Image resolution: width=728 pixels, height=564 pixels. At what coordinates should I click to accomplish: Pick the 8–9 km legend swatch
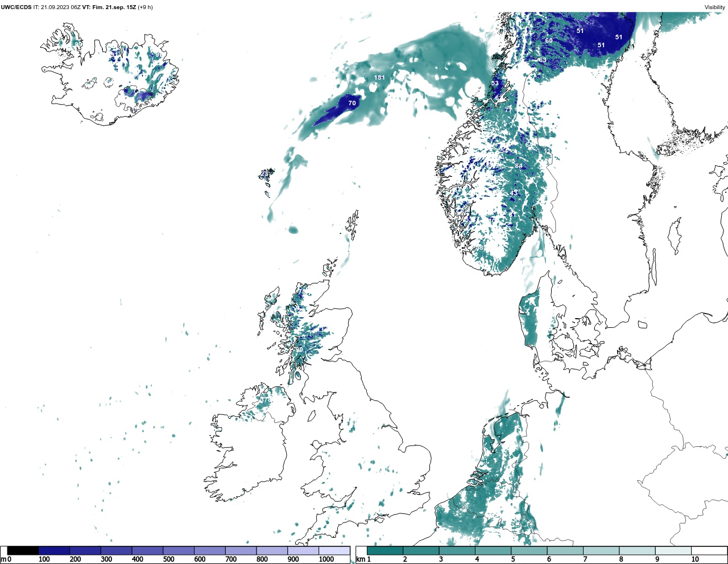pyautogui.click(x=637, y=550)
